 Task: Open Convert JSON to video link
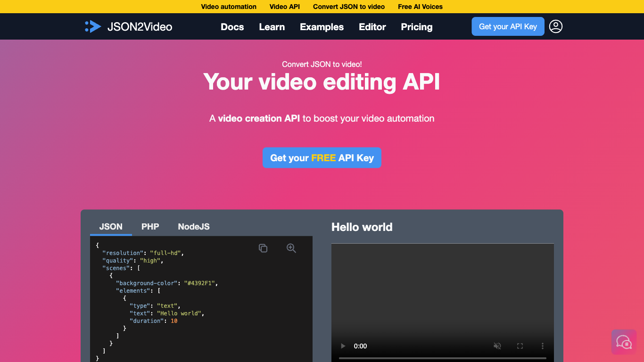349,7
